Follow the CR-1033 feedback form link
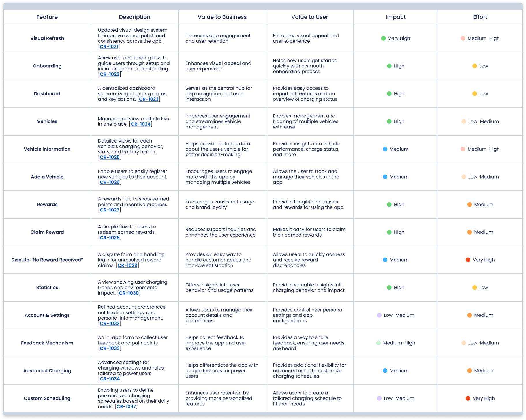This screenshot has width=526, height=420. pyautogui.click(x=109, y=348)
